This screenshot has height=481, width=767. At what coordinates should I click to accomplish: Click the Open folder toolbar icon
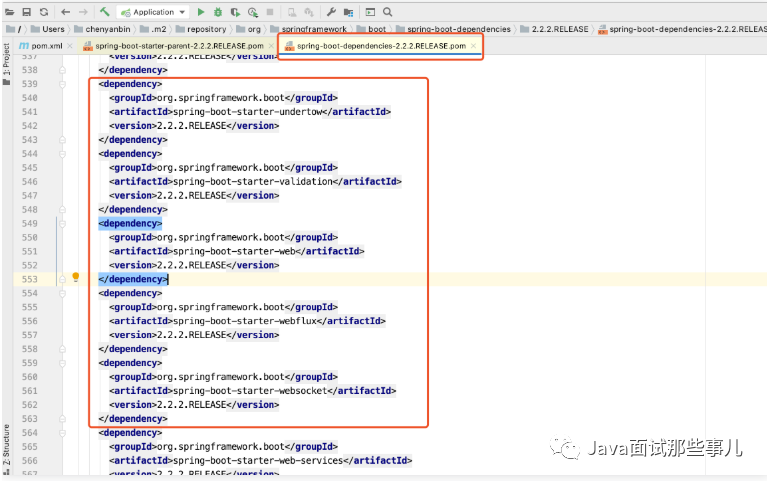coord(9,12)
